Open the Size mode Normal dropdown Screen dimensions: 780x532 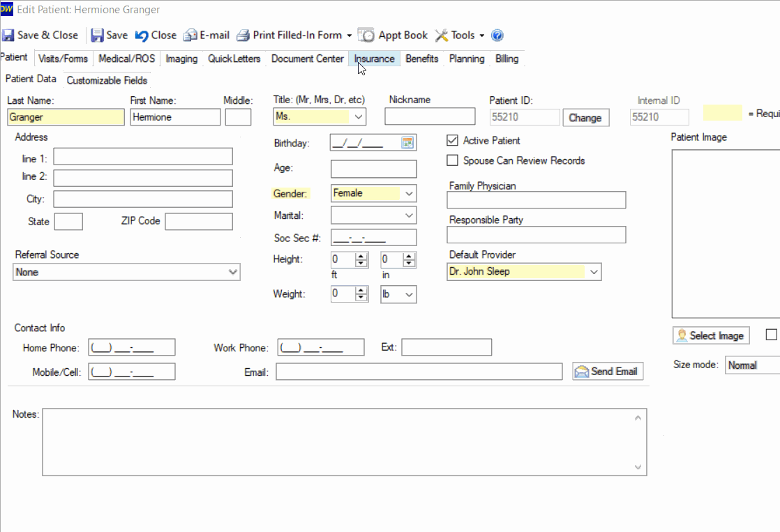pyautogui.click(x=752, y=365)
